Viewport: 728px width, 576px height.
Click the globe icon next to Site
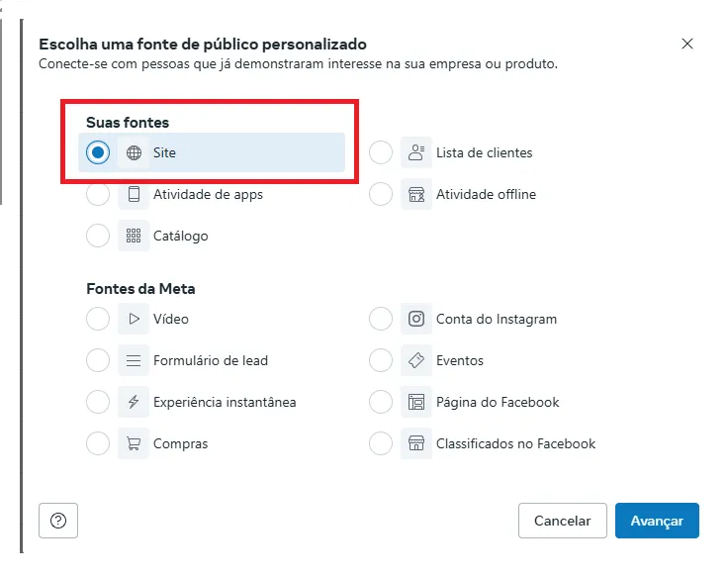point(134,152)
